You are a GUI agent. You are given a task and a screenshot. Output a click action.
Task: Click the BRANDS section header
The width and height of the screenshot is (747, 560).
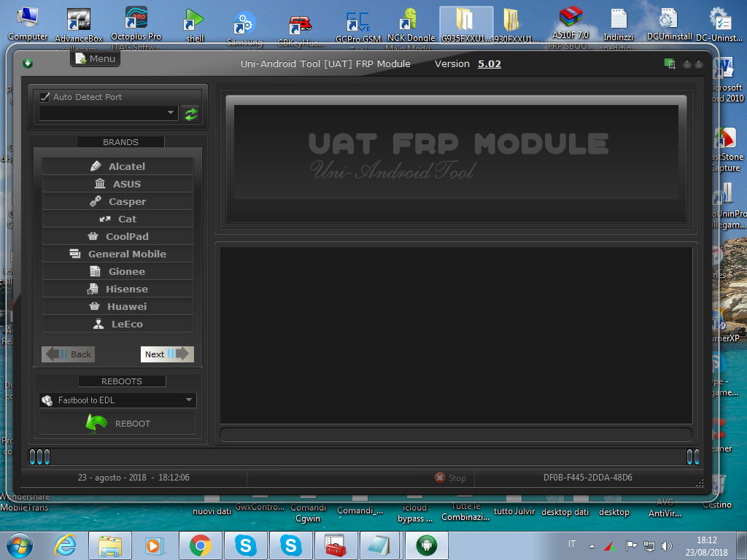click(120, 142)
